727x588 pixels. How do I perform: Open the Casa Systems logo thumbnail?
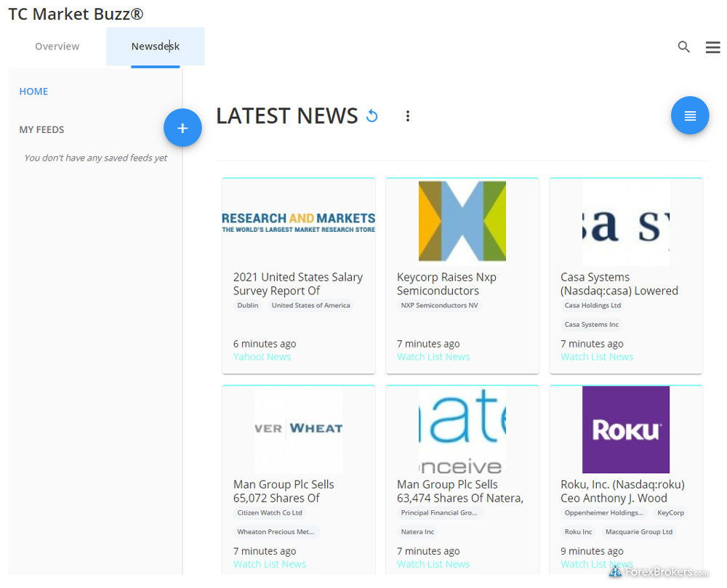tap(626, 222)
